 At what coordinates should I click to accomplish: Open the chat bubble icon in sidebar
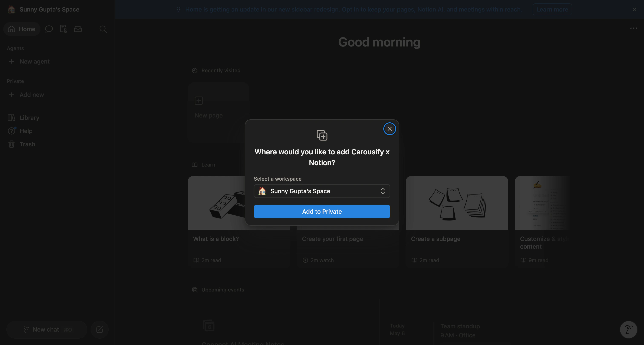[49, 29]
